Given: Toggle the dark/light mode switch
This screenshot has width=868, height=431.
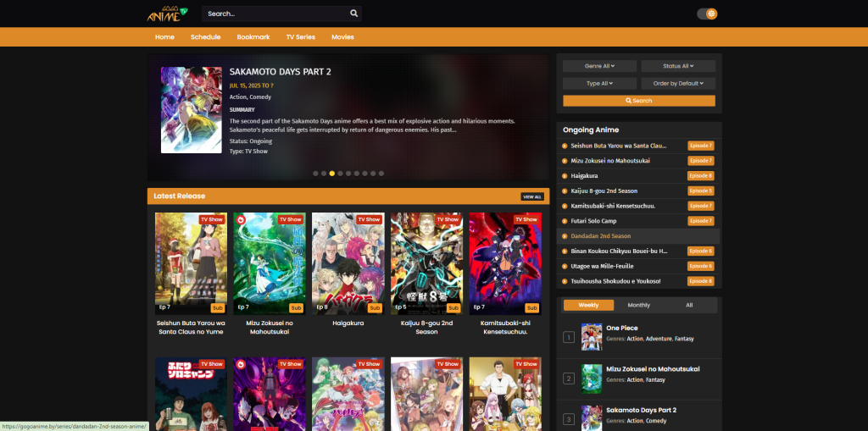Looking at the screenshot, I should coord(707,14).
